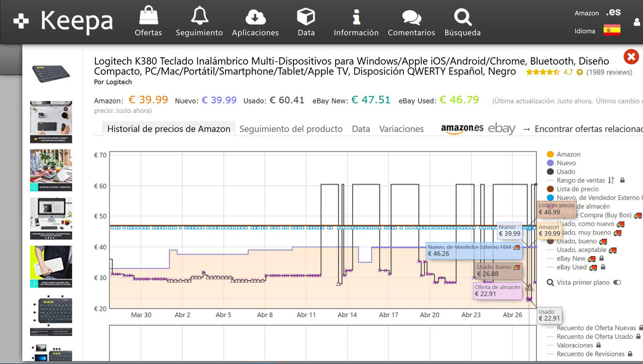Viewport: 643px width, 364px height.
Task: Close product panel with red X
Action: [x=631, y=56]
